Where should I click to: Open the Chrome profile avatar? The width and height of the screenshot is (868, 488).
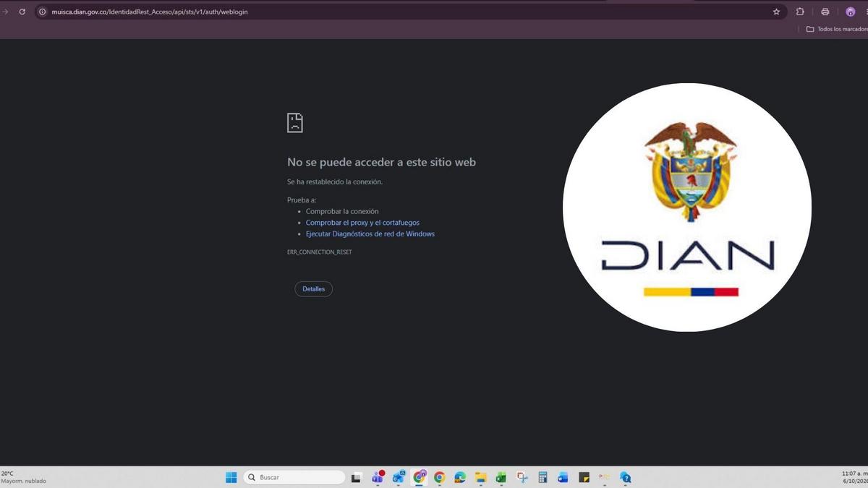[851, 12]
